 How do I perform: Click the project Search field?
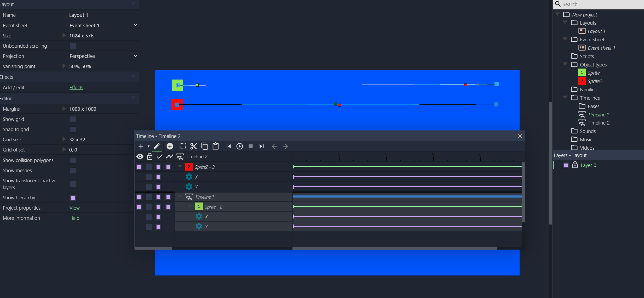pos(598,4)
